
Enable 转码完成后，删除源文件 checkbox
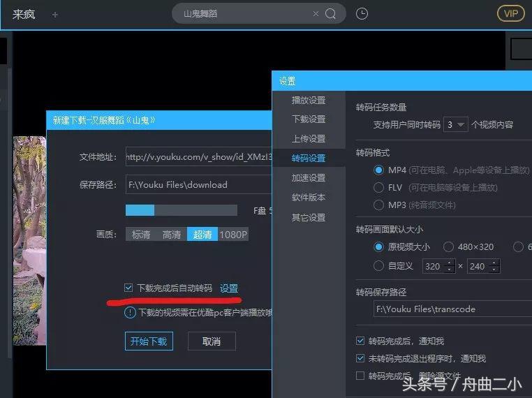(360, 376)
